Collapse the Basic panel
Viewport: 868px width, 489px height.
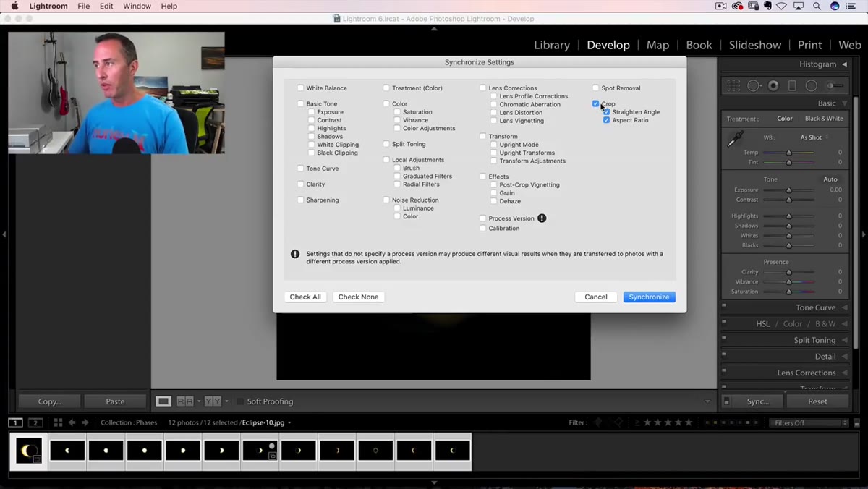coord(845,103)
